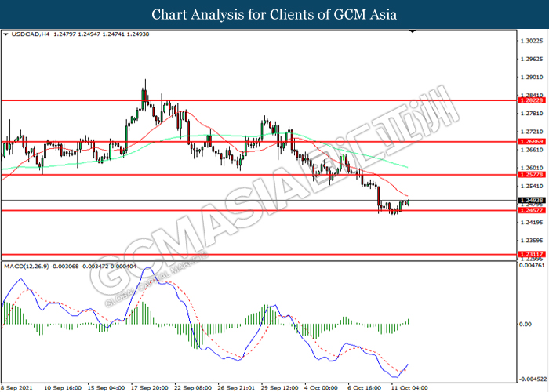
Task: Click the USDCAD,H4 chart title text
Action: pos(31,34)
